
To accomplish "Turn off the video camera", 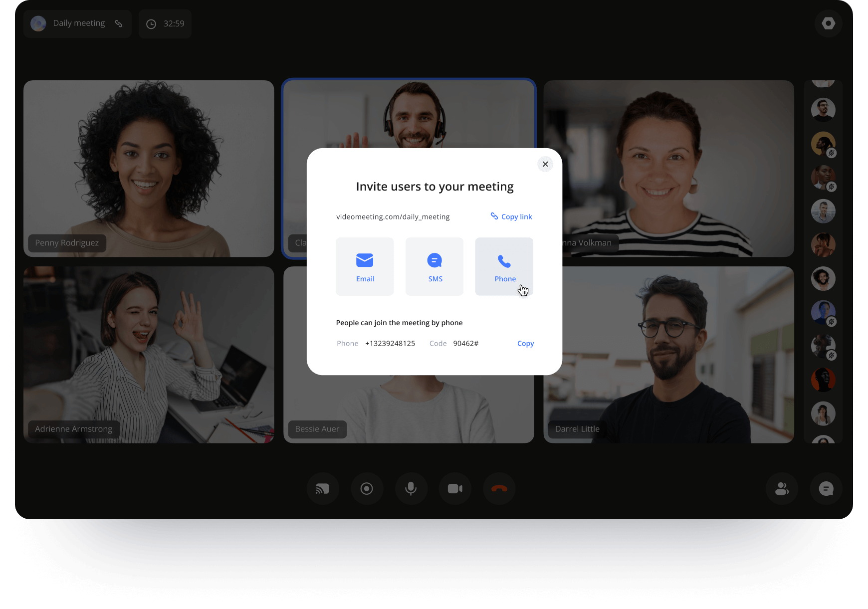I will (455, 489).
